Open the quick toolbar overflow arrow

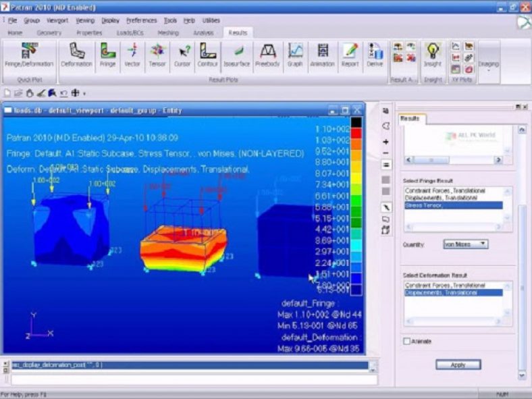[x=84, y=93]
